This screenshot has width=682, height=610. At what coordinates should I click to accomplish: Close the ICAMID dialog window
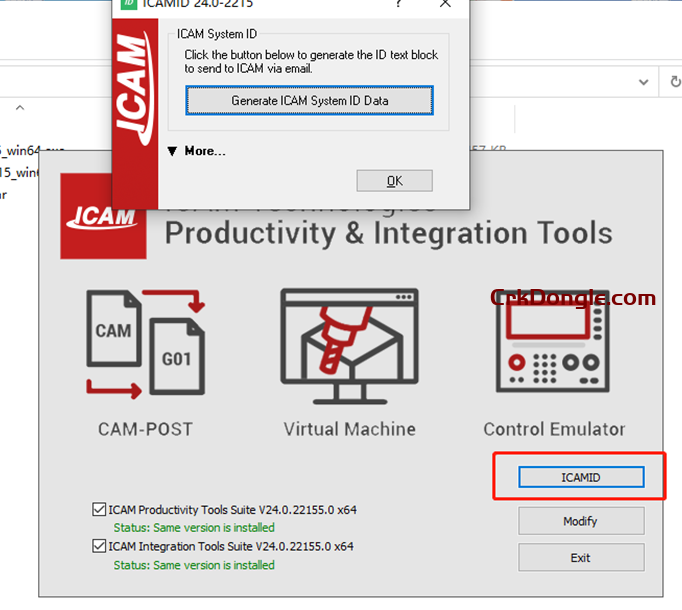tap(445, 4)
